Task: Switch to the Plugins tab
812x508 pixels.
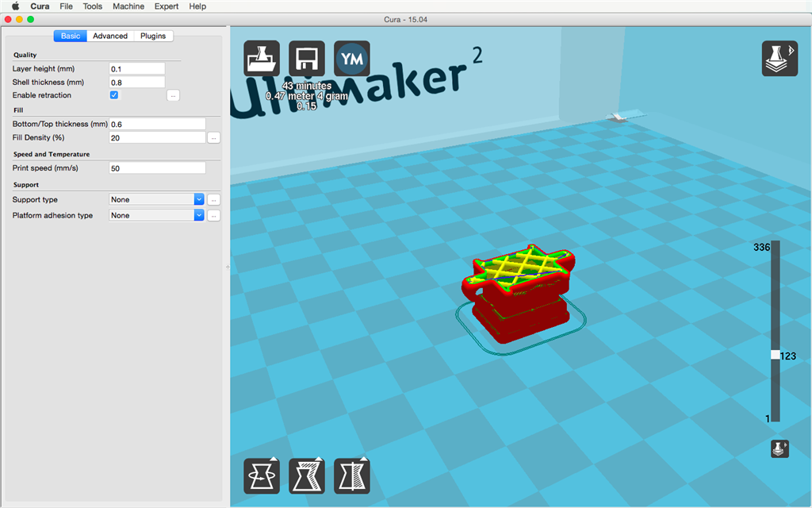Action: coord(153,36)
